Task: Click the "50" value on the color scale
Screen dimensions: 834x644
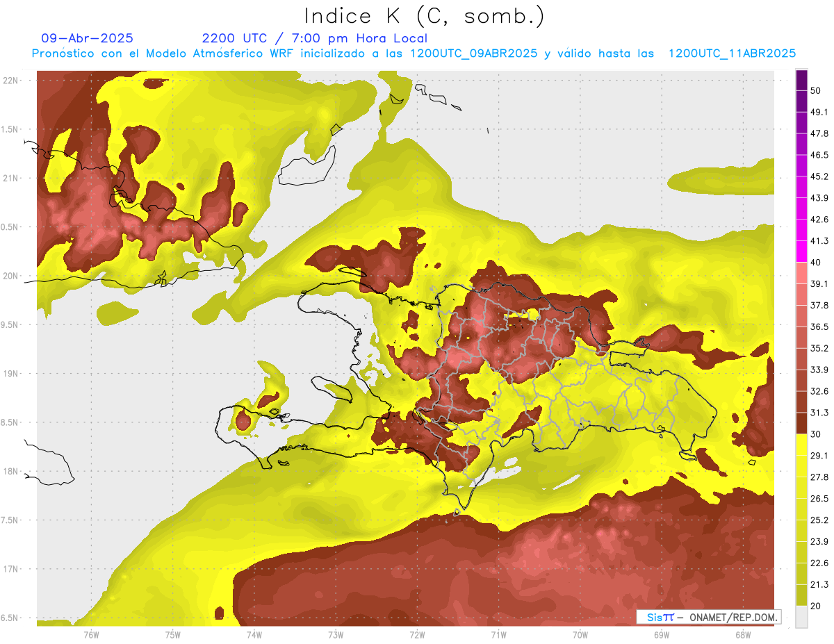Action: point(816,90)
